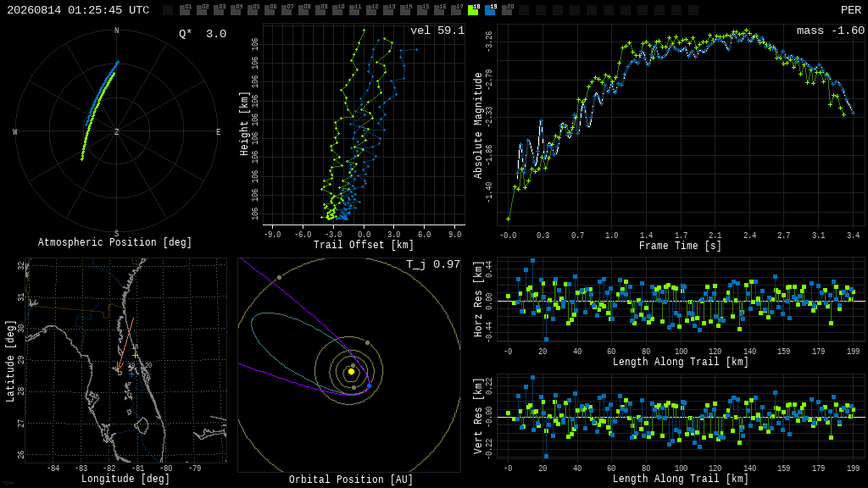Click the station 05 indicator box

(x=253, y=10)
